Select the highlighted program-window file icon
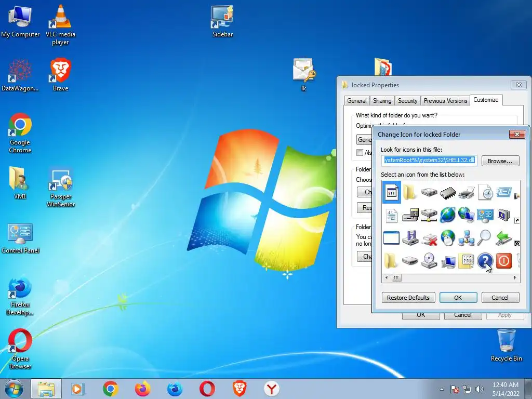Image resolution: width=532 pixels, height=399 pixels. click(392, 192)
